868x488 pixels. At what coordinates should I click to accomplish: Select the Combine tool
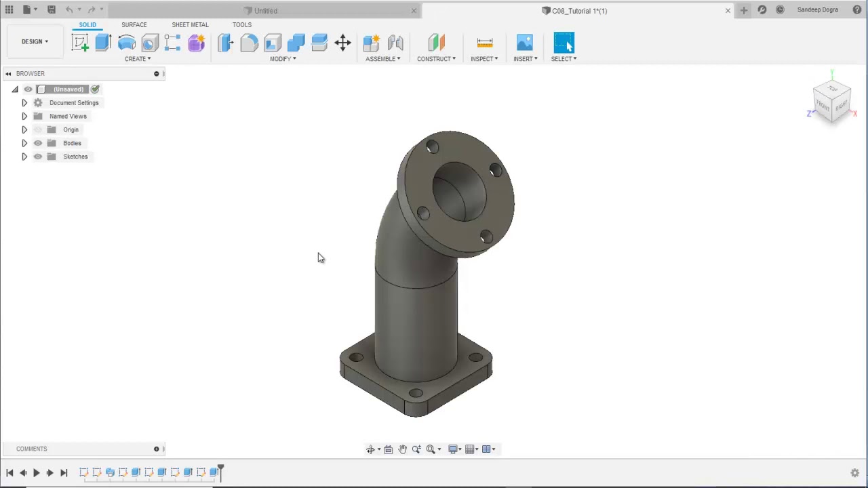coord(296,43)
